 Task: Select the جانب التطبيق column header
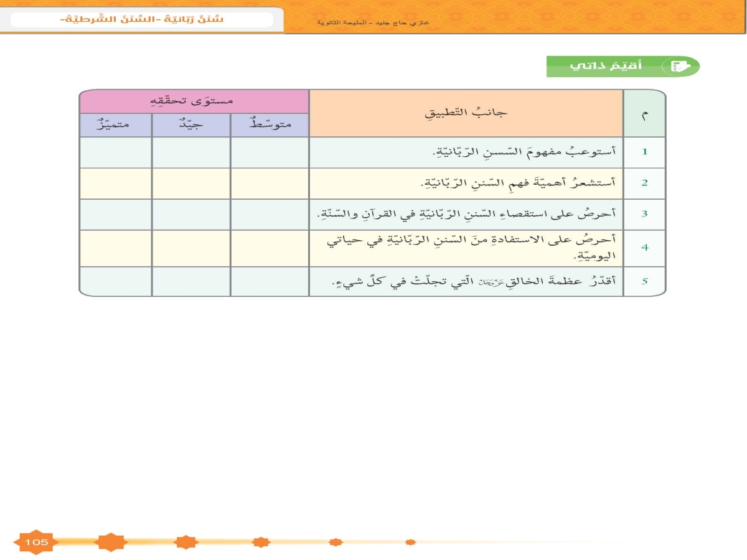tap(466, 113)
